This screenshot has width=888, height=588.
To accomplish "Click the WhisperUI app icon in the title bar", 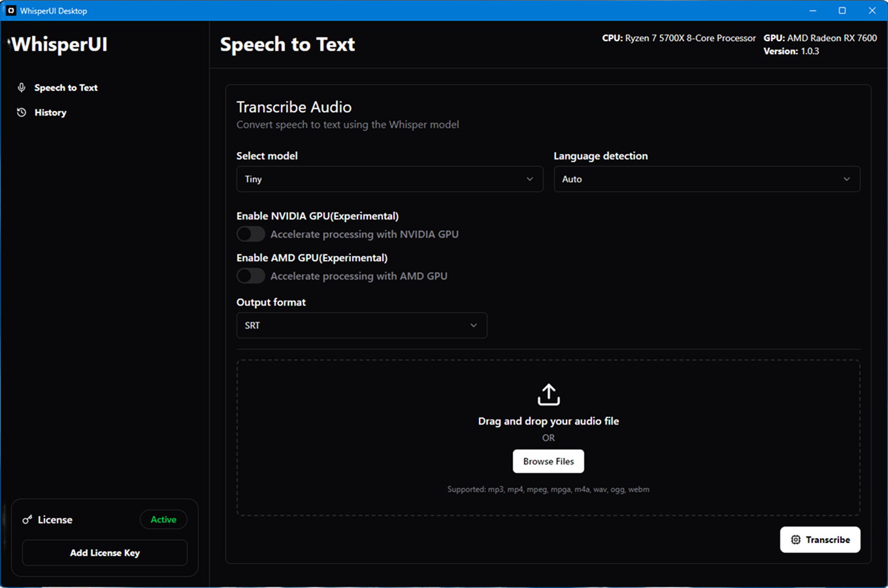I will point(10,10).
